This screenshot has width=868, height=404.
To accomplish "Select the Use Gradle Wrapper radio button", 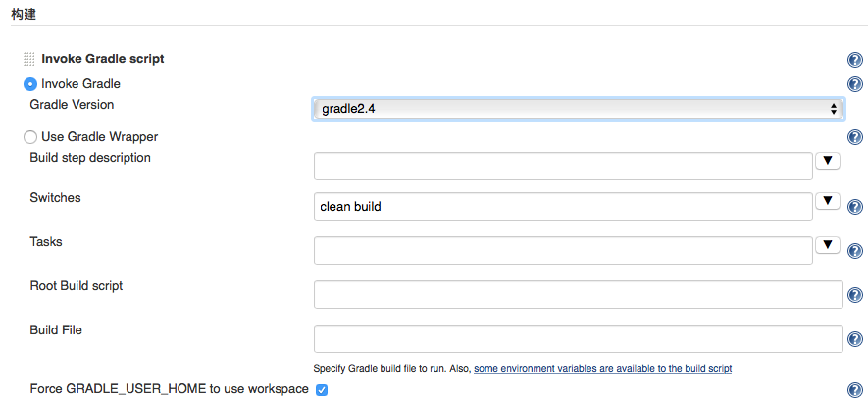I will click(x=30, y=137).
